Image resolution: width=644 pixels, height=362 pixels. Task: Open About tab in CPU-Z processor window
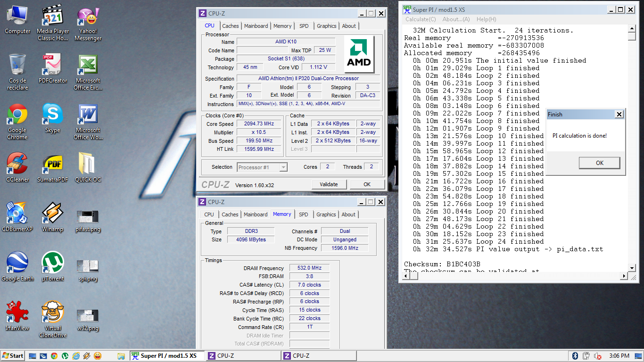pos(349,26)
